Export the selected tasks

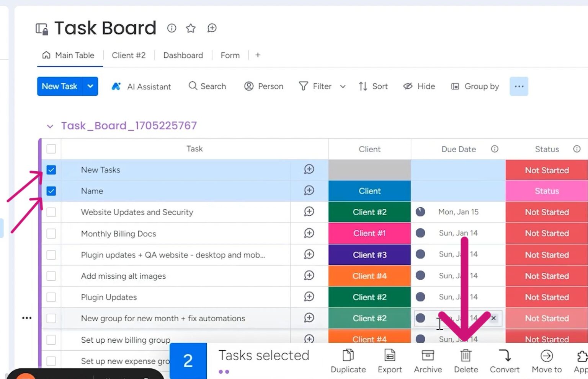389,360
